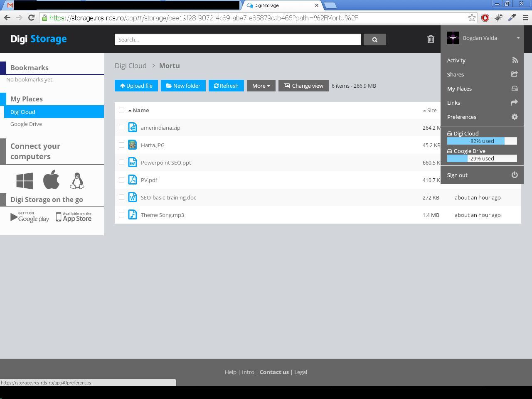Open the Legal footer link

tap(300, 372)
